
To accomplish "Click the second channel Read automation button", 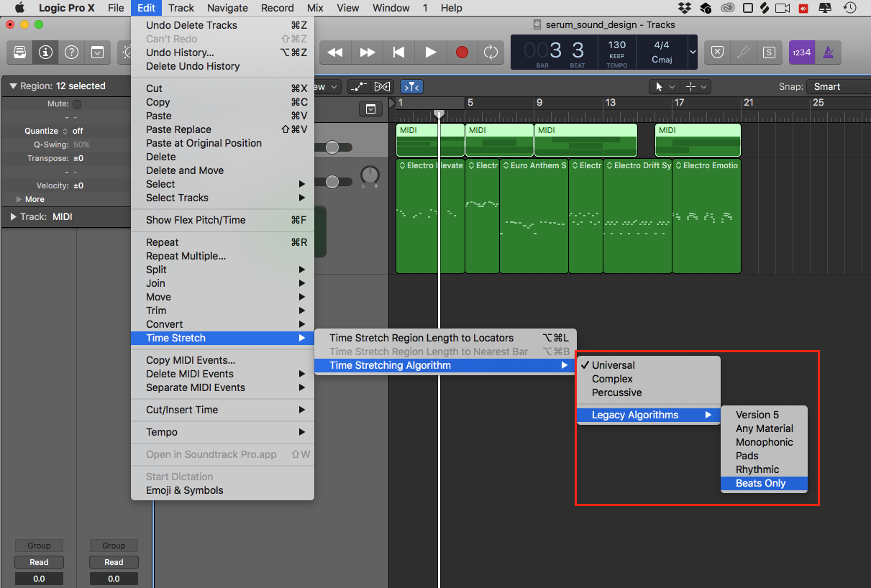I will (114, 562).
